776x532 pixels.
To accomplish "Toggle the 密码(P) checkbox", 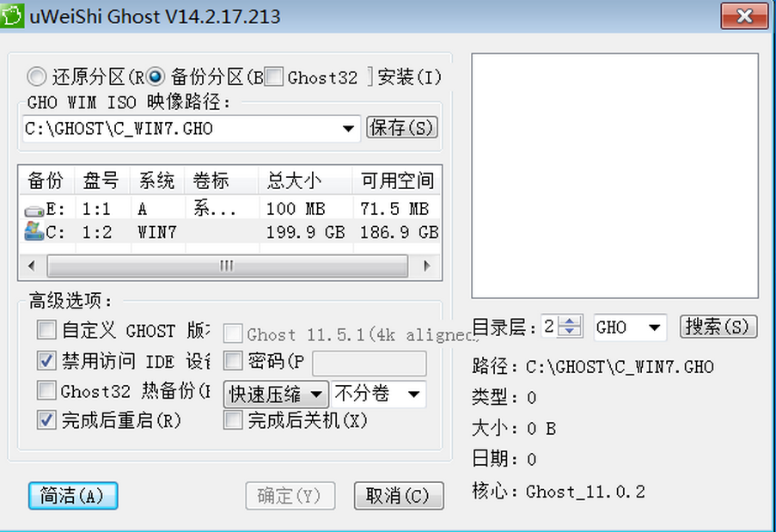I will click(233, 361).
